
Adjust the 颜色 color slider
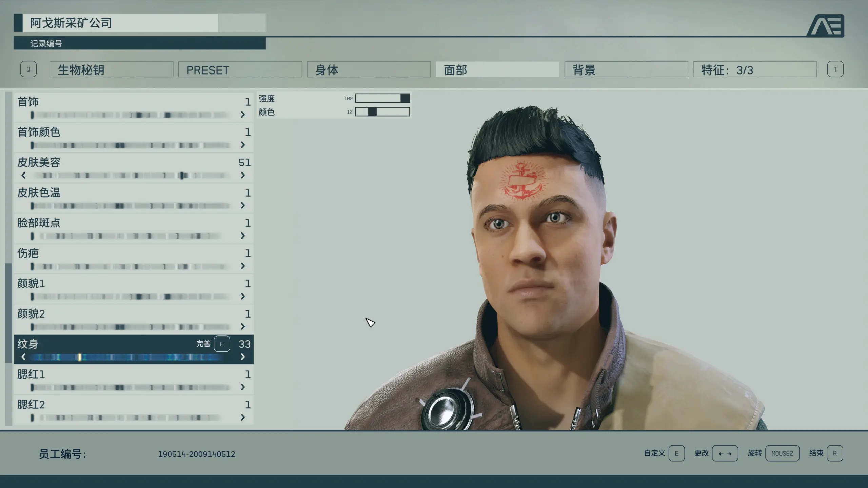tap(382, 112)
